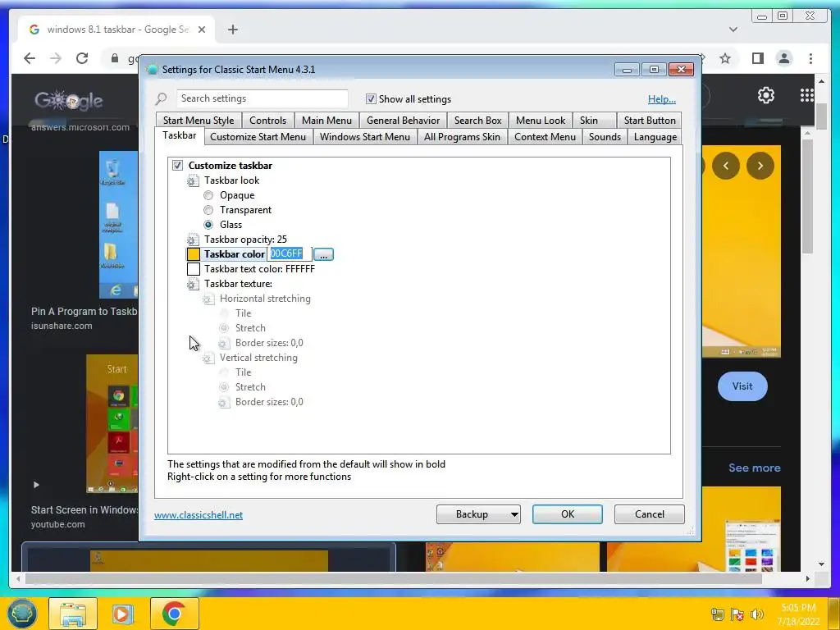
Task: Click OK to apply settings
Action: click(568, 514)
